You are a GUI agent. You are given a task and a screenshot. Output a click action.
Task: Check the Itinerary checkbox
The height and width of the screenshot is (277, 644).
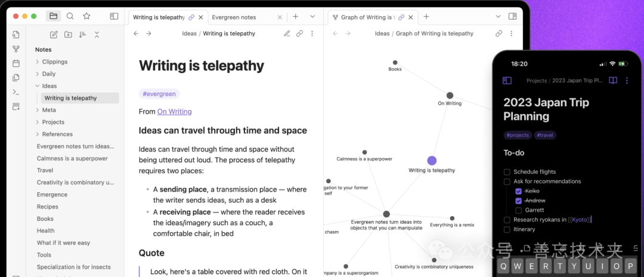(x=507, y=229)
